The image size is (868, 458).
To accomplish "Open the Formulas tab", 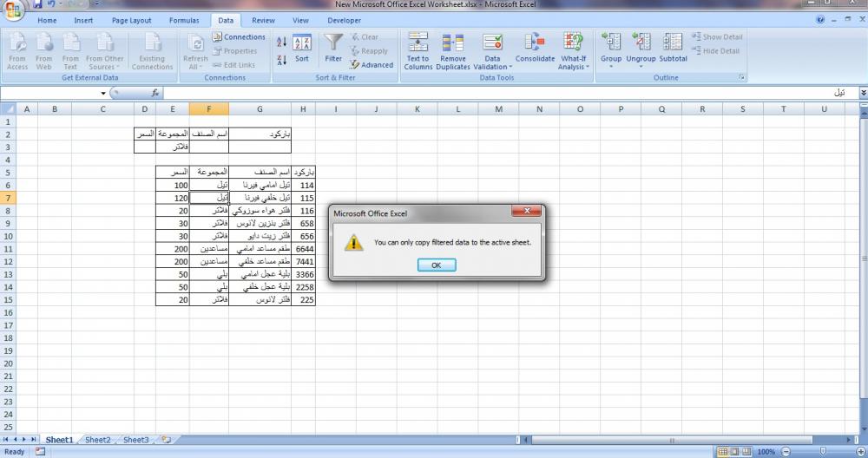I will [x=184, y=21].
